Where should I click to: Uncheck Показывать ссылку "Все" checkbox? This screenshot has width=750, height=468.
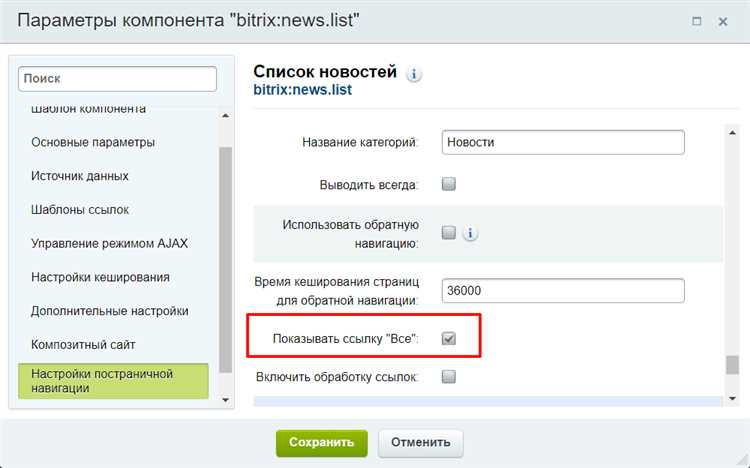449,338
